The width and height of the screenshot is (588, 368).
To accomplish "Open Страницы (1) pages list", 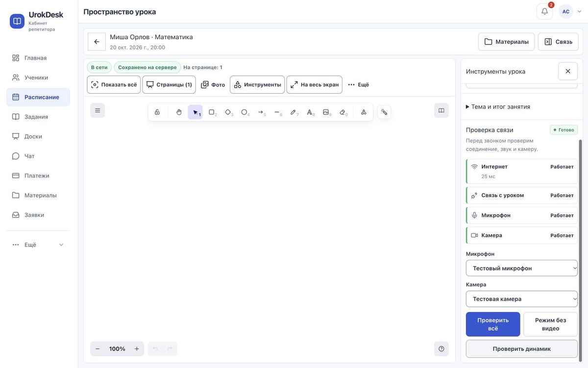I will [169, 84].
